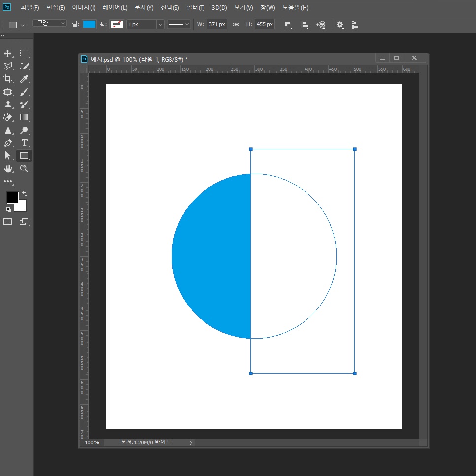Select the Path Selection arrow tool
Screen dimensions: 476x476
(x=8, y=156)
